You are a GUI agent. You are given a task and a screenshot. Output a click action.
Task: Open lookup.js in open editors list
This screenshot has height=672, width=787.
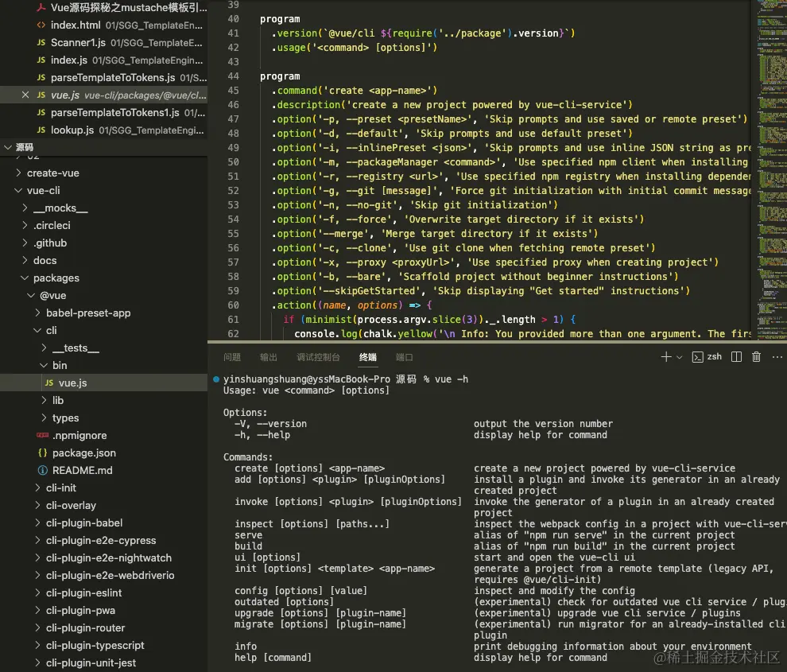103,130
